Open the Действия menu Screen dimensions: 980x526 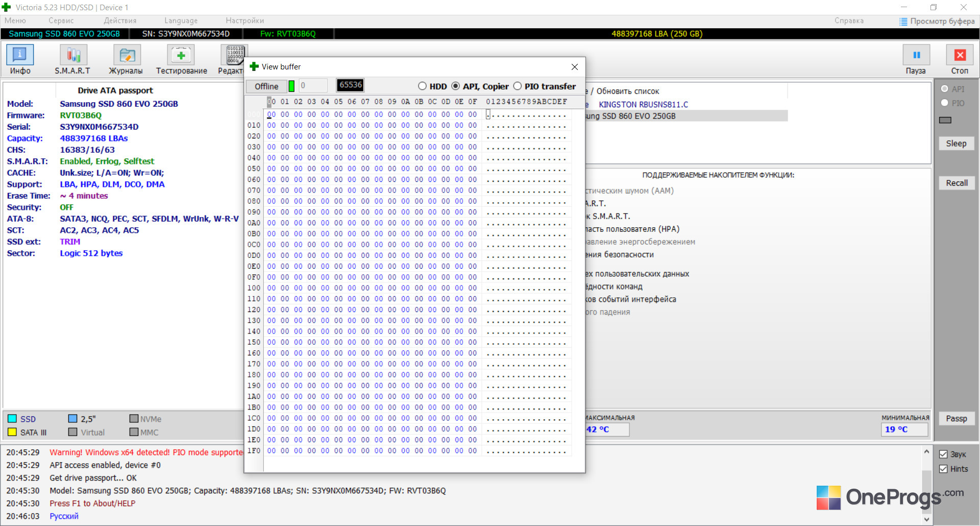click(x=120, y=20)
